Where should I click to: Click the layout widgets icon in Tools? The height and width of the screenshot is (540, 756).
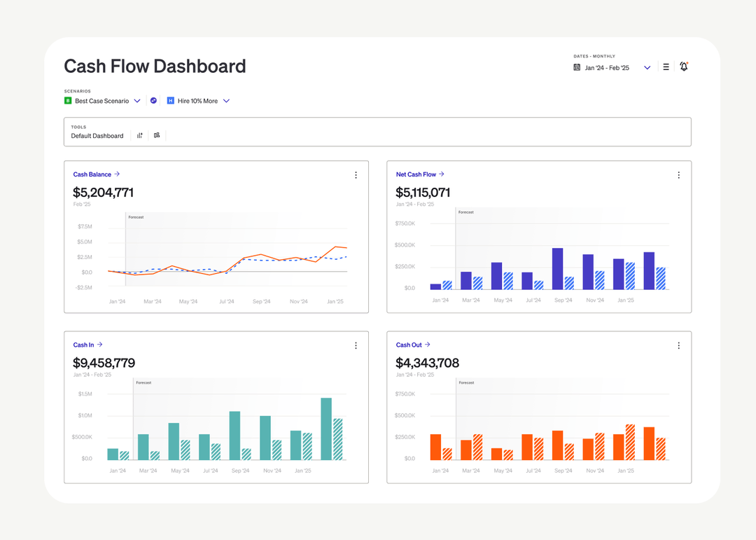[157, 136]
